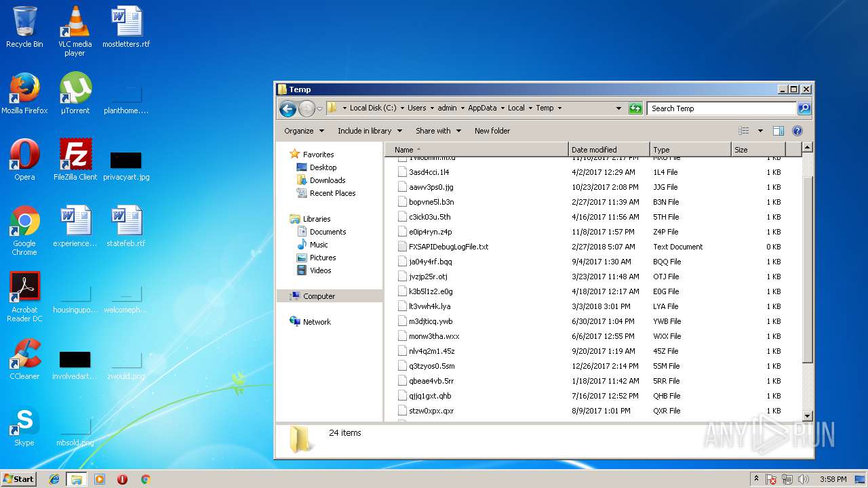This screenshot has height=488, width=868.
Task: Open mostletters.rtf document icon
Action: [126, 27]
